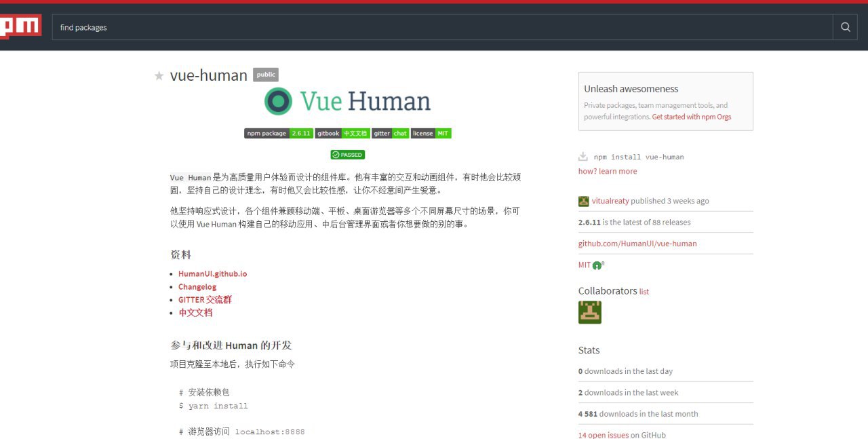The width and height of the screenshot is (868, 439).
Task: Click the 资料 section heading
Action: (x=180, y=254)
